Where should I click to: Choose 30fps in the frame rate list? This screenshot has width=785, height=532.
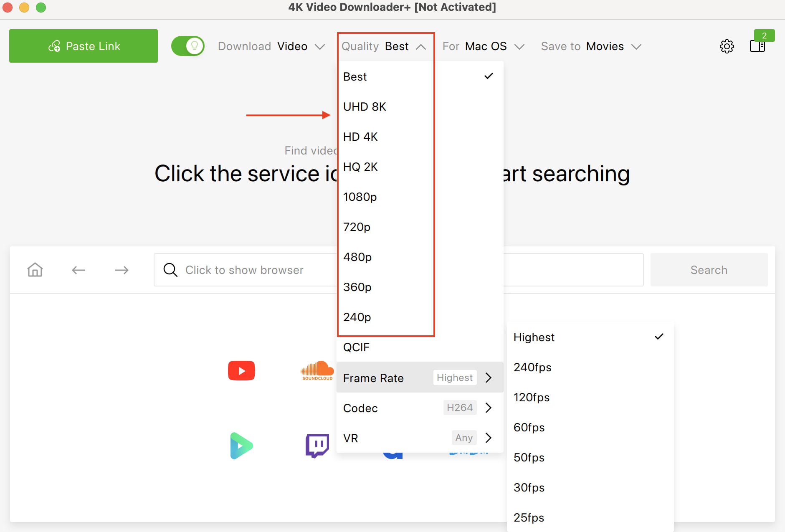[x=529, y=487]
